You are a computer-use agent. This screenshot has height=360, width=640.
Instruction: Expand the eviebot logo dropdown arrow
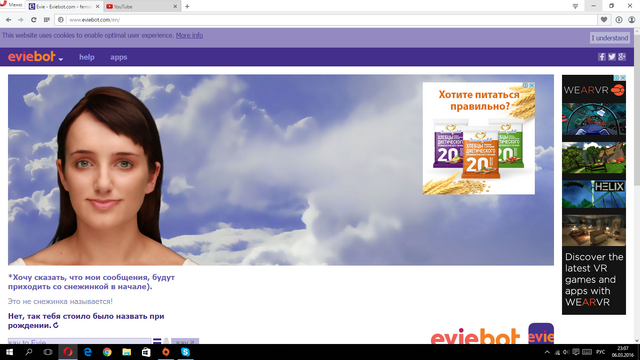coord(60,59)
